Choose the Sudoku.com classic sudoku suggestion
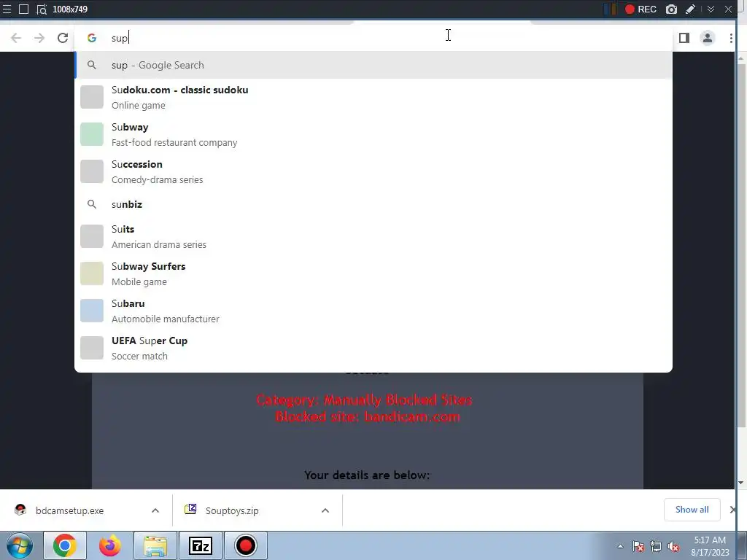This screenshot has height=560, width=747. (x=373, y=97)
